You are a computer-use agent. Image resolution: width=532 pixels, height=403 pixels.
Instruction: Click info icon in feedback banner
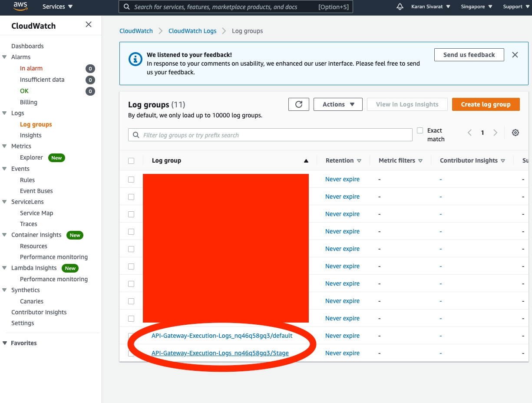[135, 59]
